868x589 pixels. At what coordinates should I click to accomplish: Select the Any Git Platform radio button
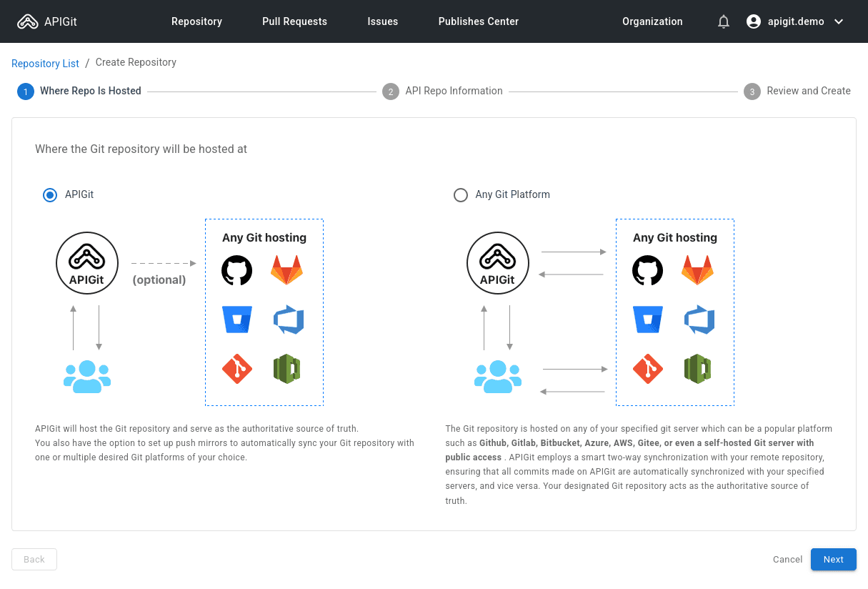[461, 194]
